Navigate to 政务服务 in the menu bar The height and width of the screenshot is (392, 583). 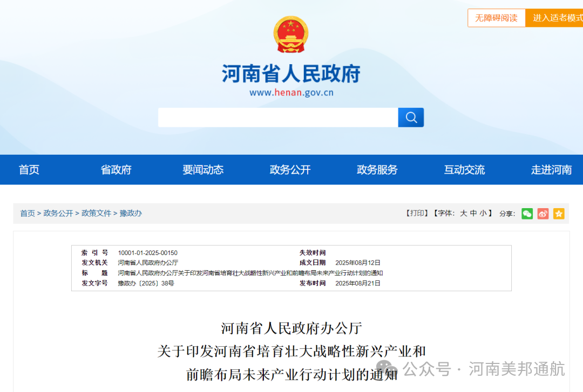[377, 170]
